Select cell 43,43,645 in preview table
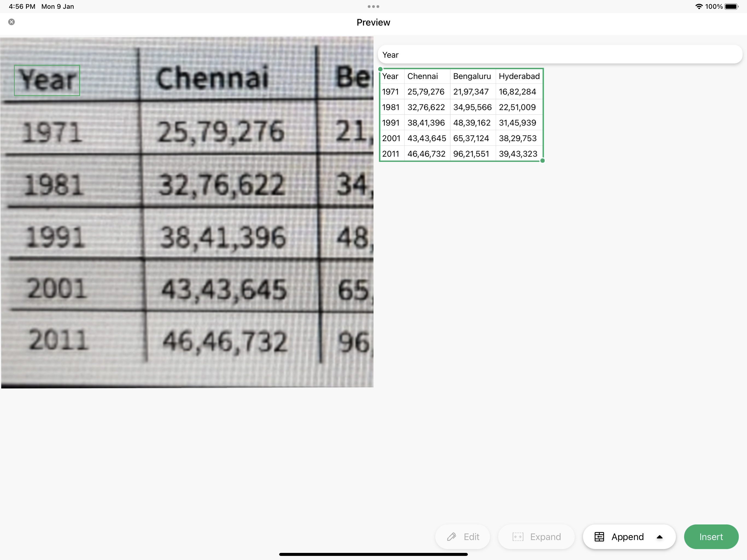747x560 pixels. tap(427, 138)
